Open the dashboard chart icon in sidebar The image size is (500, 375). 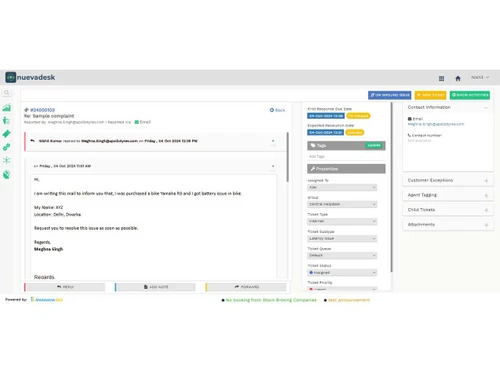[x=6, y=107]
